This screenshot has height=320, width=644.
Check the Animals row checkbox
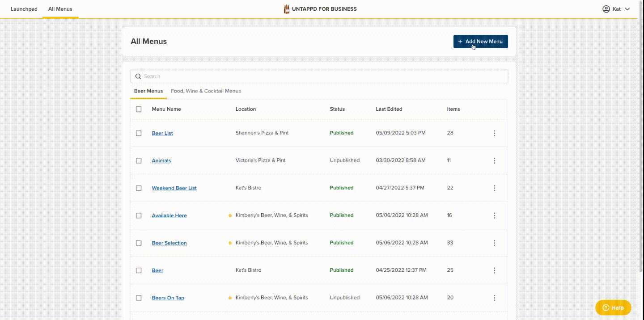139,160
